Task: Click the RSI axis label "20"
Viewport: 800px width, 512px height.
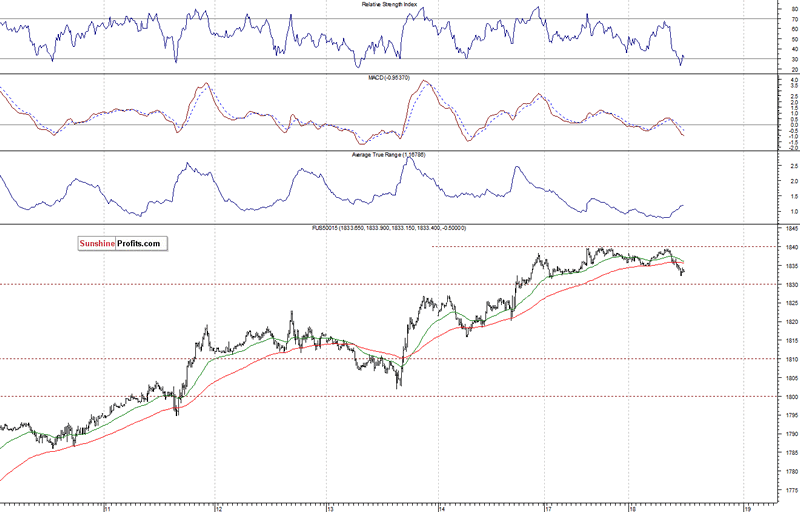Action: click(x=795, y=69)
